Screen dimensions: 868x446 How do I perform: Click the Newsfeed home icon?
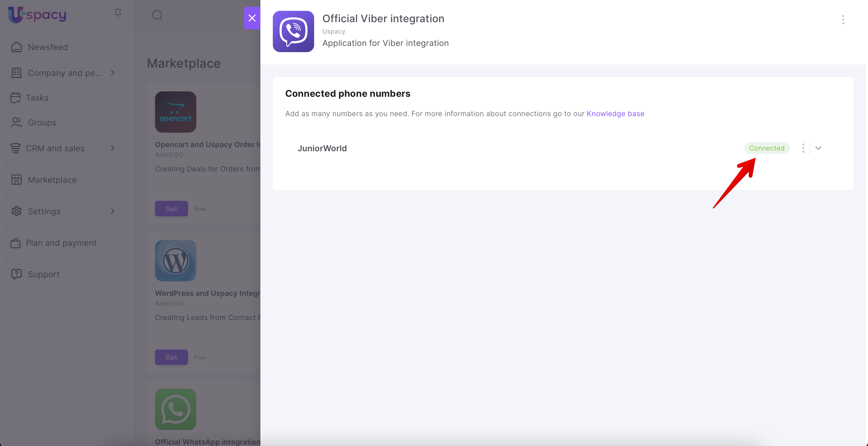coord(16,47)
